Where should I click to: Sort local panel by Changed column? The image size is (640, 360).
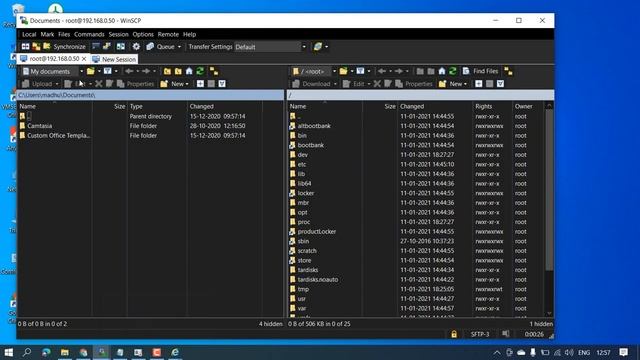pos(224,106)
